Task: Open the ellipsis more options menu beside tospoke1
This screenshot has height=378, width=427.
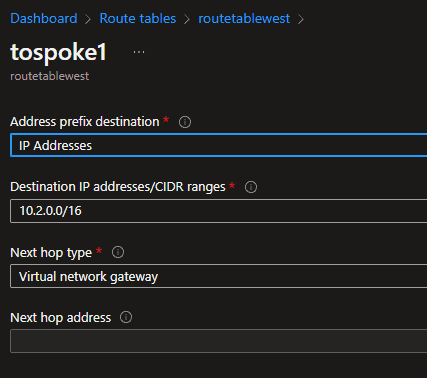Action: 139,52
